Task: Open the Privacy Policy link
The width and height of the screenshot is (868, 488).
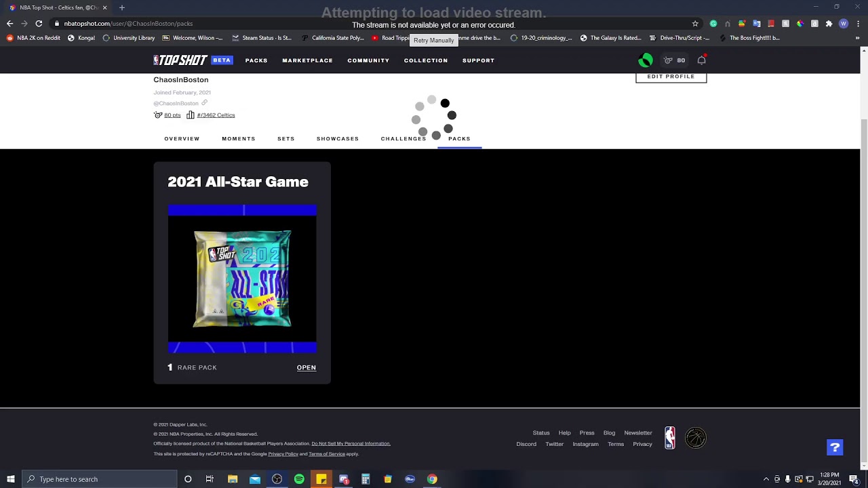Action: (283, 453)
